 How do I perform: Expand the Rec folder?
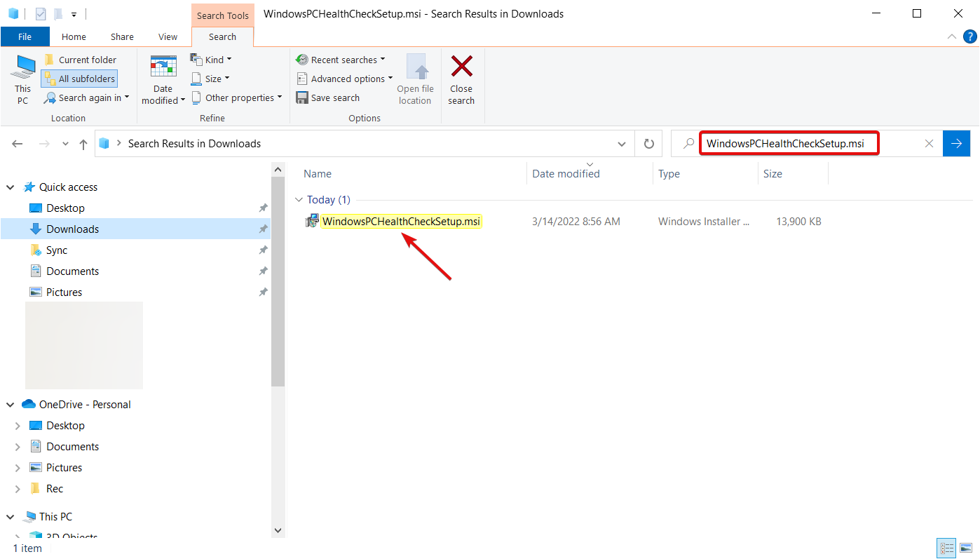click(18, 489)
